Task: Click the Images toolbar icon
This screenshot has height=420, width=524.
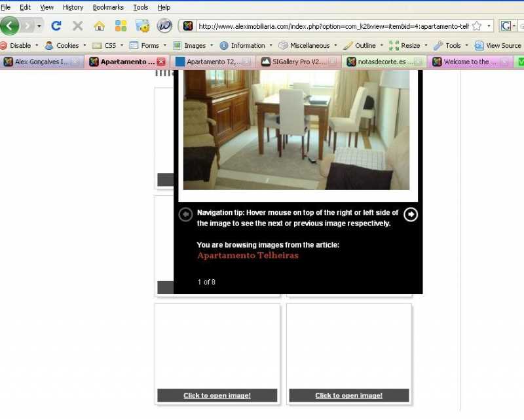Action: point(177,45)
